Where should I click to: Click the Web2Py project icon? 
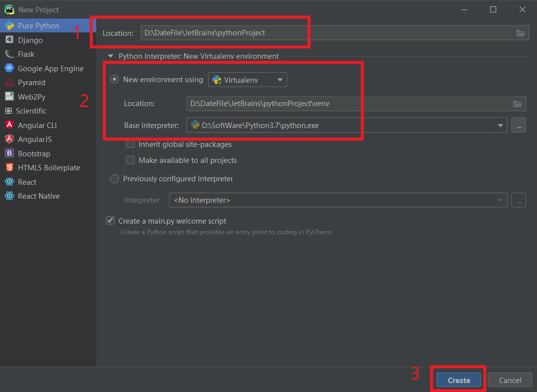[9, 97]
